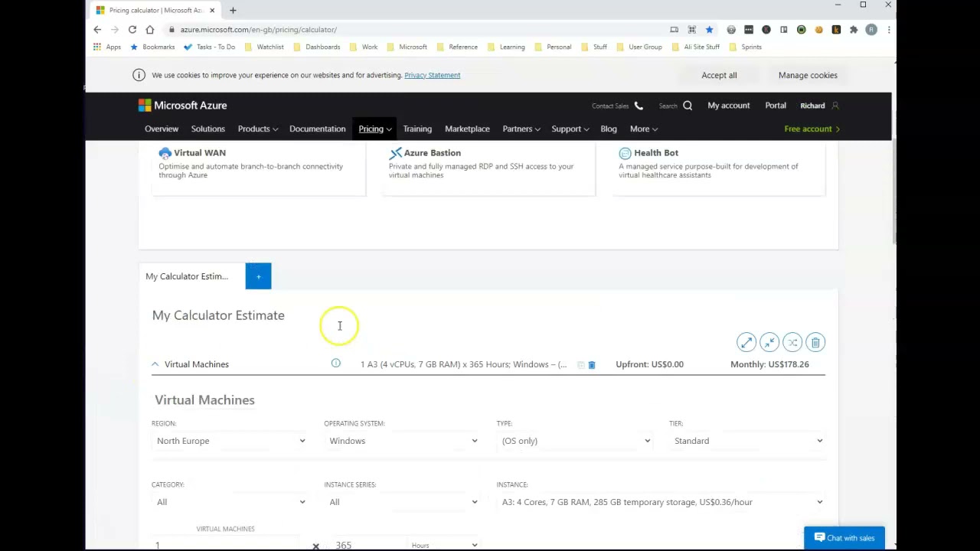
Task: Open the Dashboards bookmark folder
Action: tap(317, 47)
